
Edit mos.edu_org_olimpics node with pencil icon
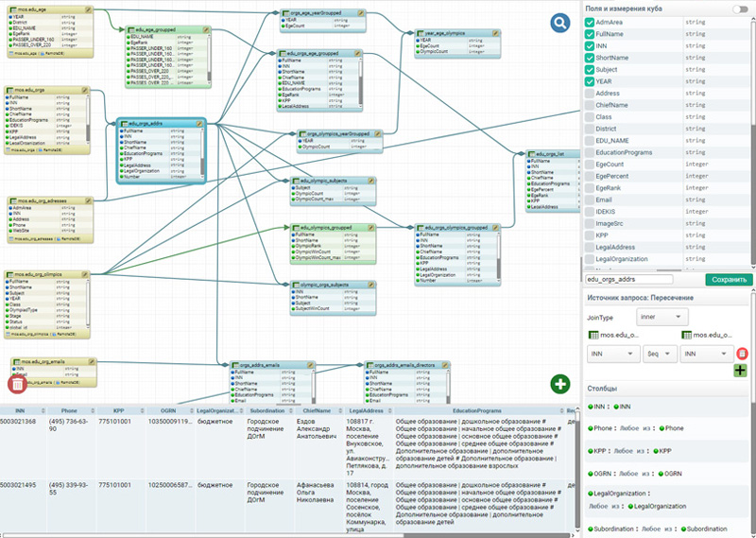tap(85, 274)
